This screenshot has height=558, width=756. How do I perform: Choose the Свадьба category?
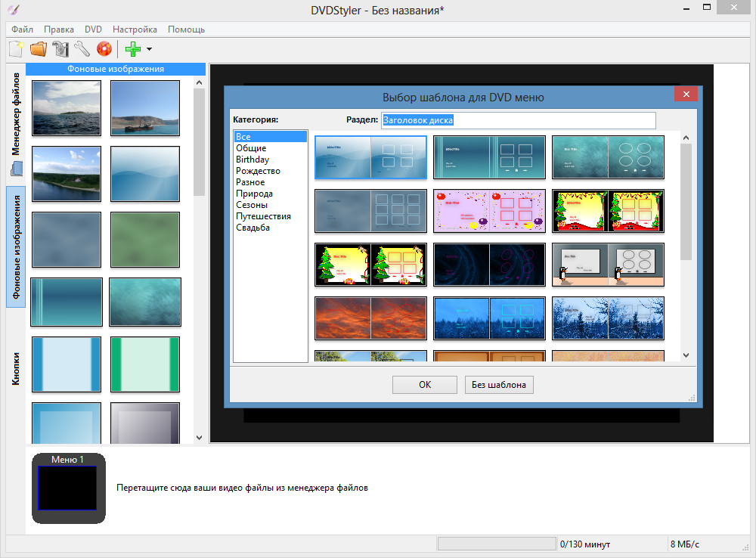tap(253, 228)
